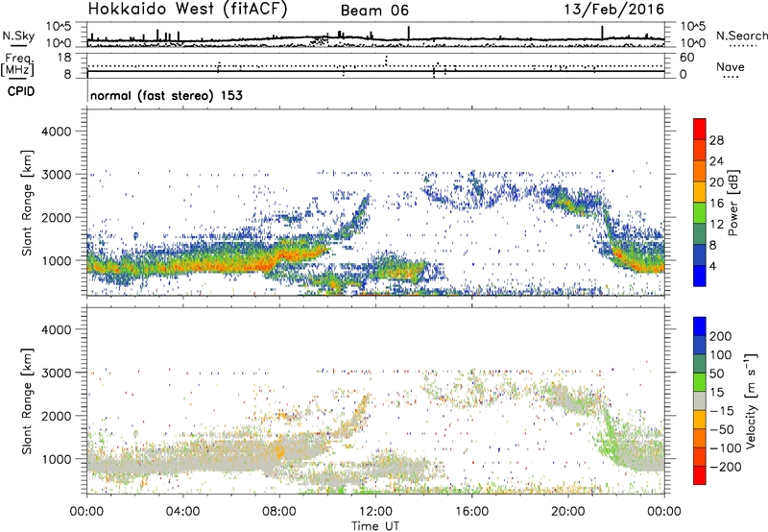This screenshot has height=532, width=768.
Task: Click the '2000' tick on velocity panel
Action: pos(57,416)
